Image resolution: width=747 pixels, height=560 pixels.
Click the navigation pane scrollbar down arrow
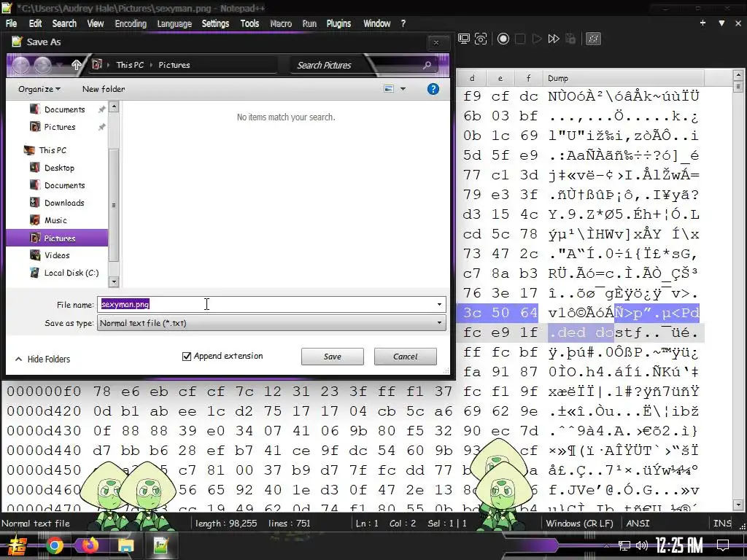(113, 282)
